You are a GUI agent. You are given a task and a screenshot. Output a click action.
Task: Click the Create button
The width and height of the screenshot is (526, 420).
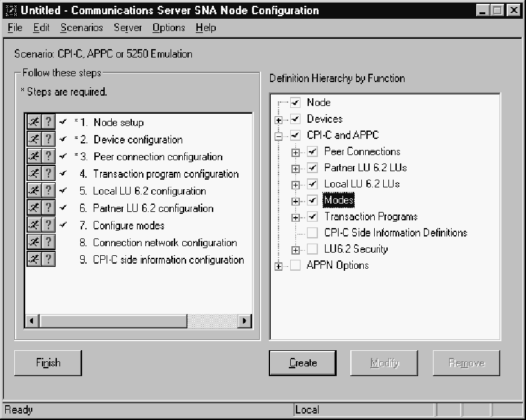[x=302, y=363]
